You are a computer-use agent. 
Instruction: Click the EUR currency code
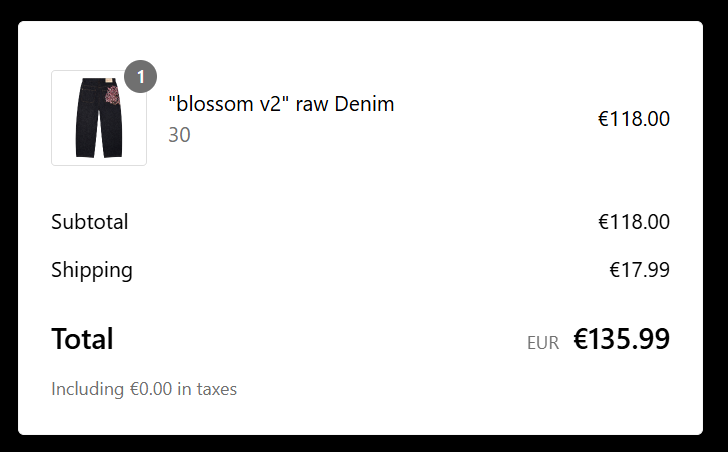543,343
